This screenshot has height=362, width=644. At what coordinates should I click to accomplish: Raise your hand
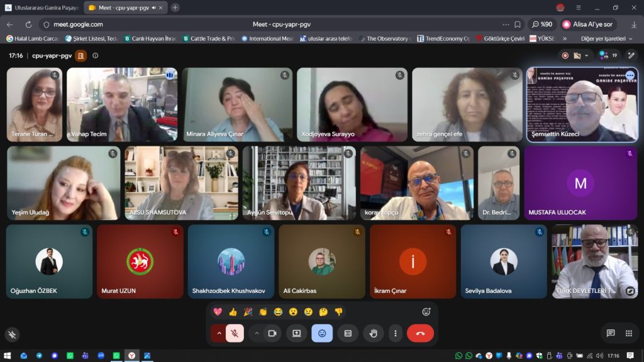click(x=373, y=333)
